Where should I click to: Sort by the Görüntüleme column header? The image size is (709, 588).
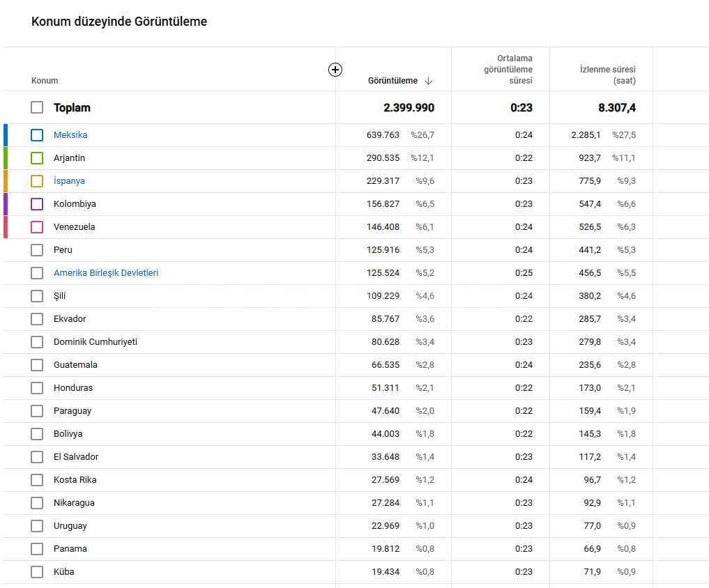tap(392, 81)
